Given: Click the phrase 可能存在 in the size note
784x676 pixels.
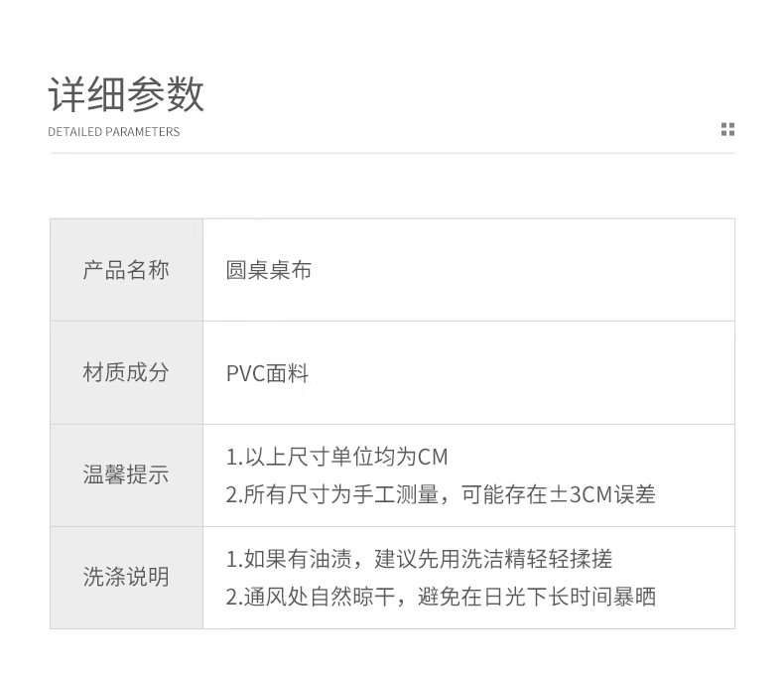Looking at the screenshot, I should [x=505, y=494].
